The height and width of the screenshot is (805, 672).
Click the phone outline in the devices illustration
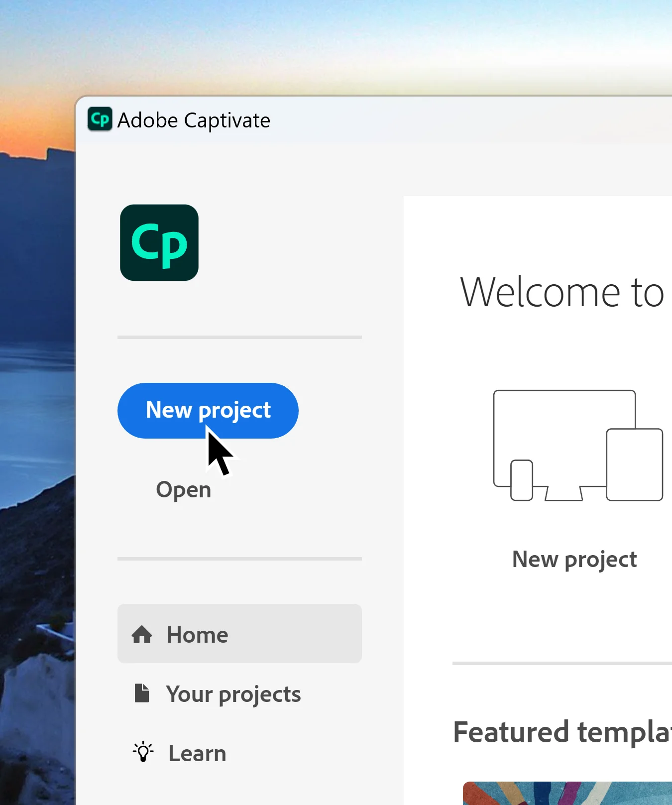[x=522, y=480]
